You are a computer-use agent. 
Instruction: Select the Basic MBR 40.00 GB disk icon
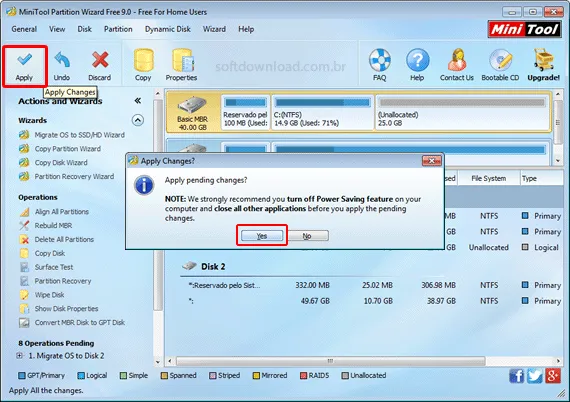(193, 113)
